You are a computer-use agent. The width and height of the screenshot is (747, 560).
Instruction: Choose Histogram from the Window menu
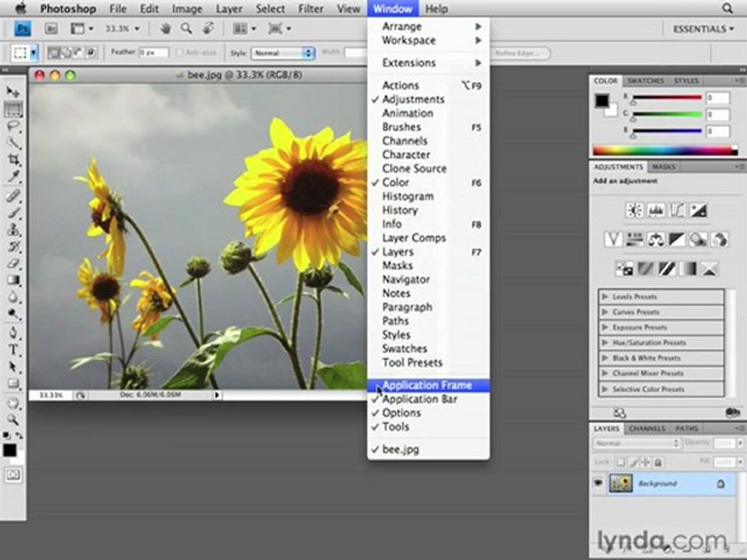tap(428, 196)
